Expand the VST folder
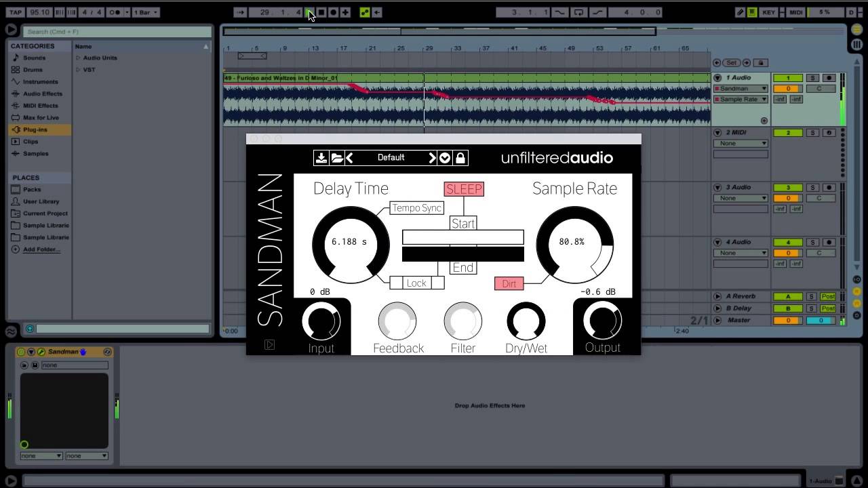 tap(78, 70)
